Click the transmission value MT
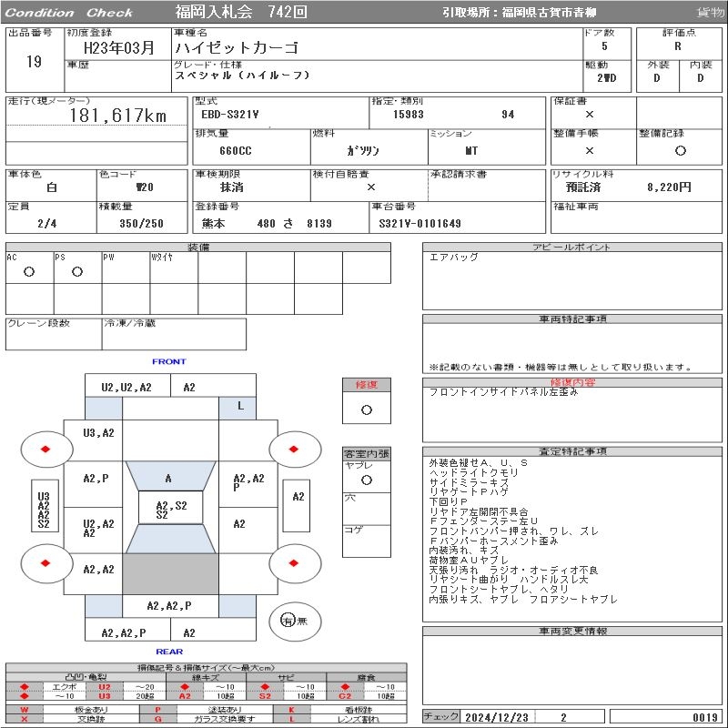 pos(471,151)
